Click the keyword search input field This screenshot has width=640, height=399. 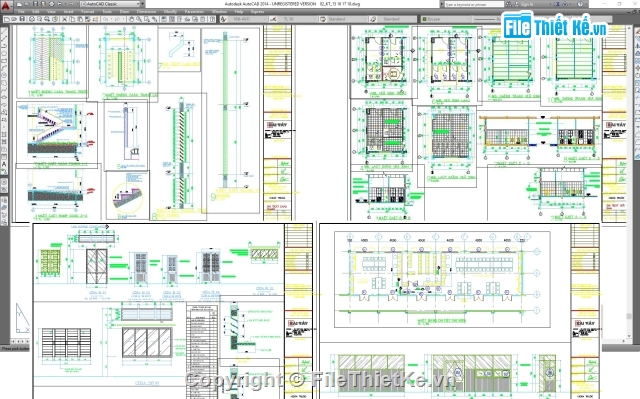point(474,4)
